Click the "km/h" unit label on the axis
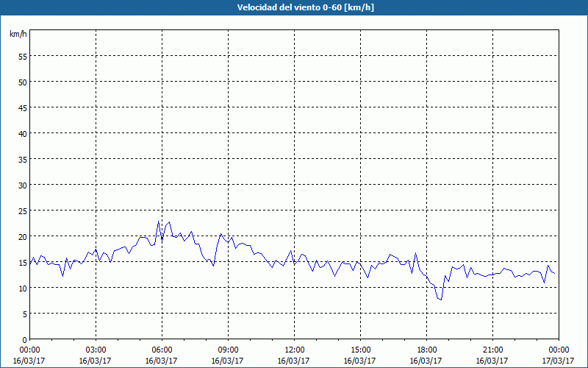Image resolution: width=588 pixels, height=368 pixels. click(x=18, y=34)
